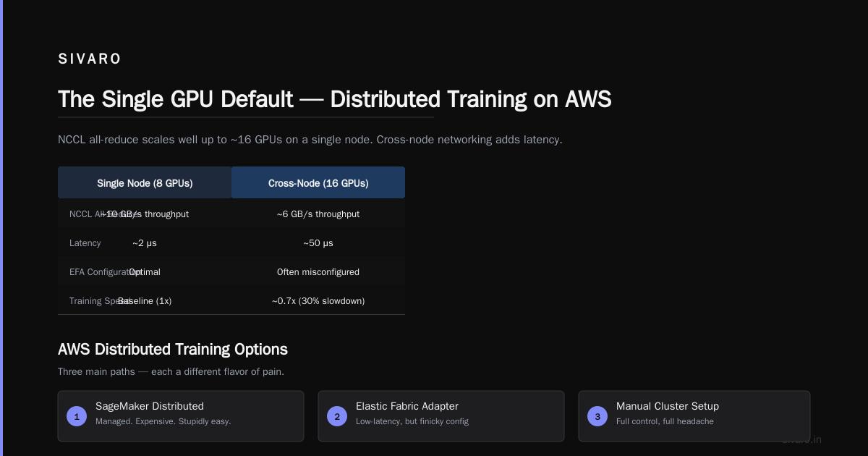
Task: Click 'Low-latency, but finicky config' description
Action: 412,421
